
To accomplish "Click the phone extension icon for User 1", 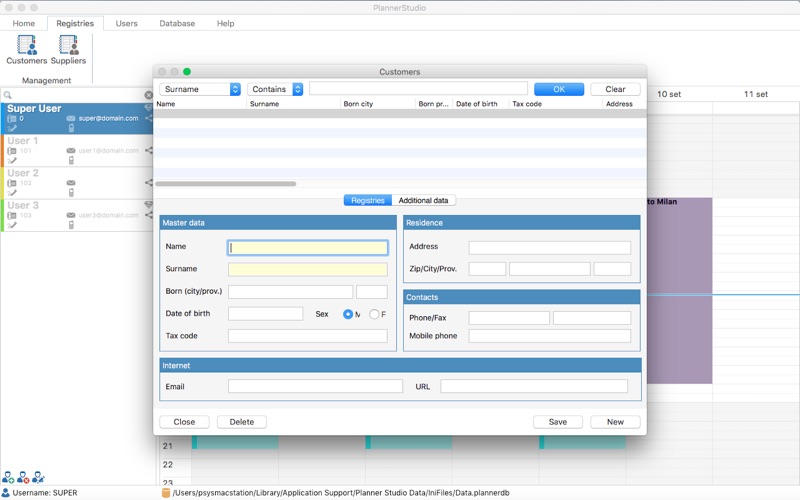I will (x=12, y=151).
